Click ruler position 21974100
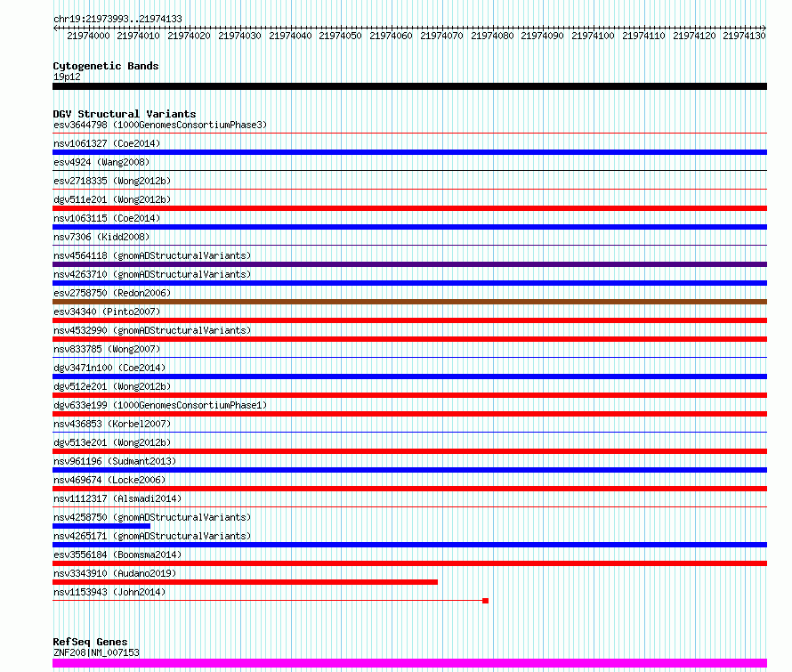 [x=593, y=36]
